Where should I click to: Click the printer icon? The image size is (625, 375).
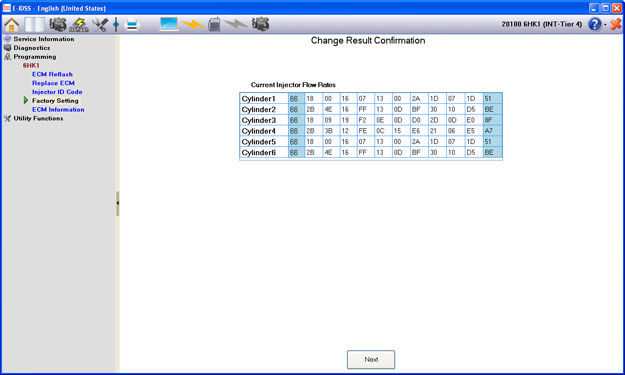pos(132,25)
